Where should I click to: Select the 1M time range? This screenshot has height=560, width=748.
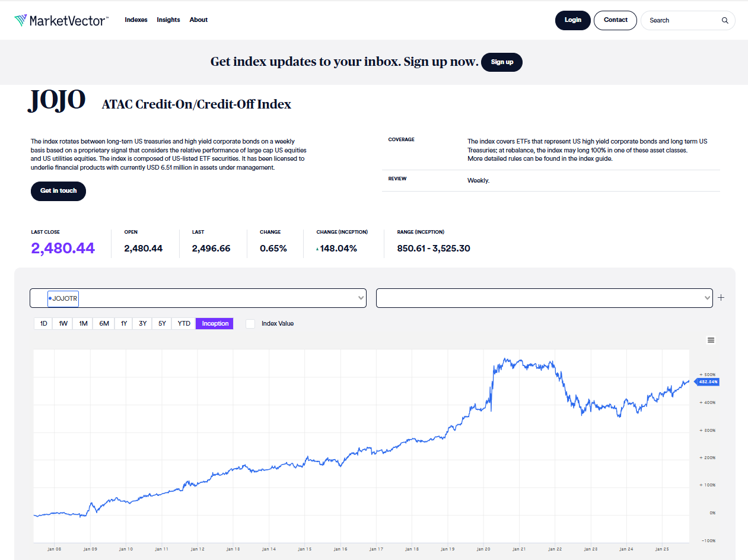(x=83, y=323)
